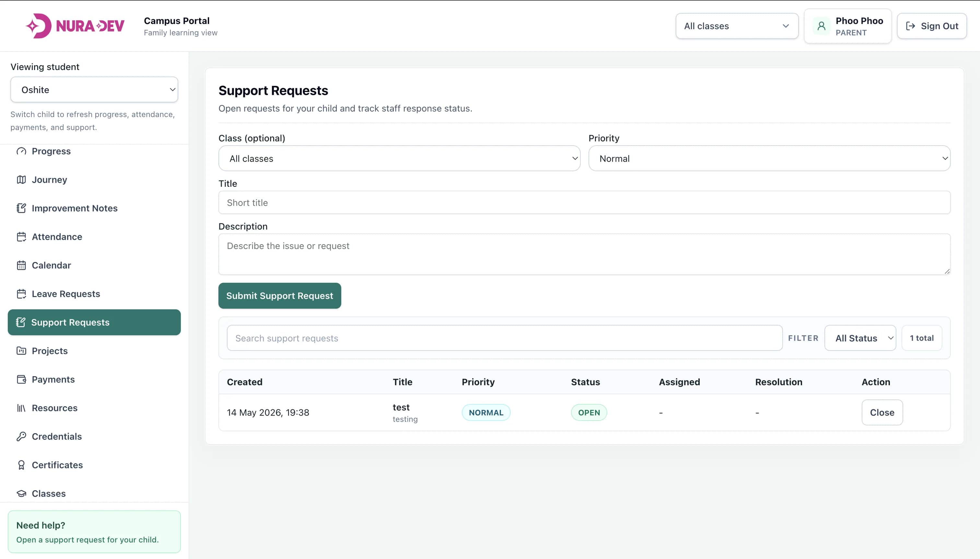Click the Credentials key icon

point(21,436)
